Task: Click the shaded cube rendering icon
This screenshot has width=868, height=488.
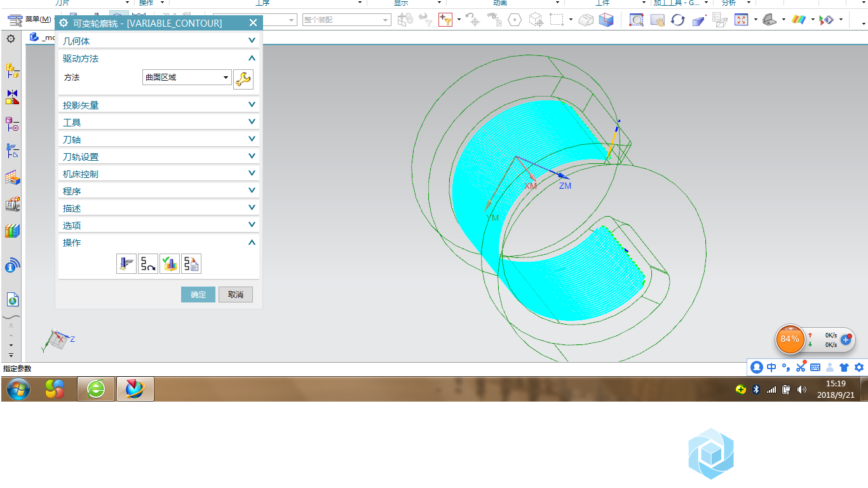Action: pos(606,20)
